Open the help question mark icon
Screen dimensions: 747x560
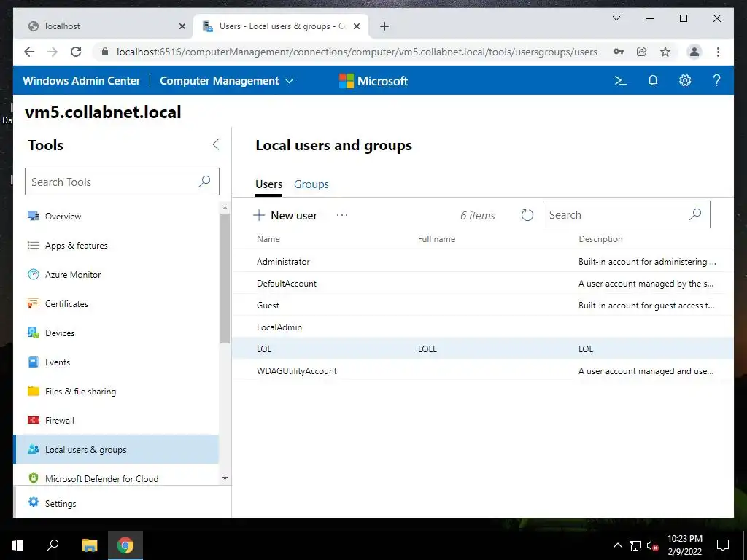coord(716,80)
